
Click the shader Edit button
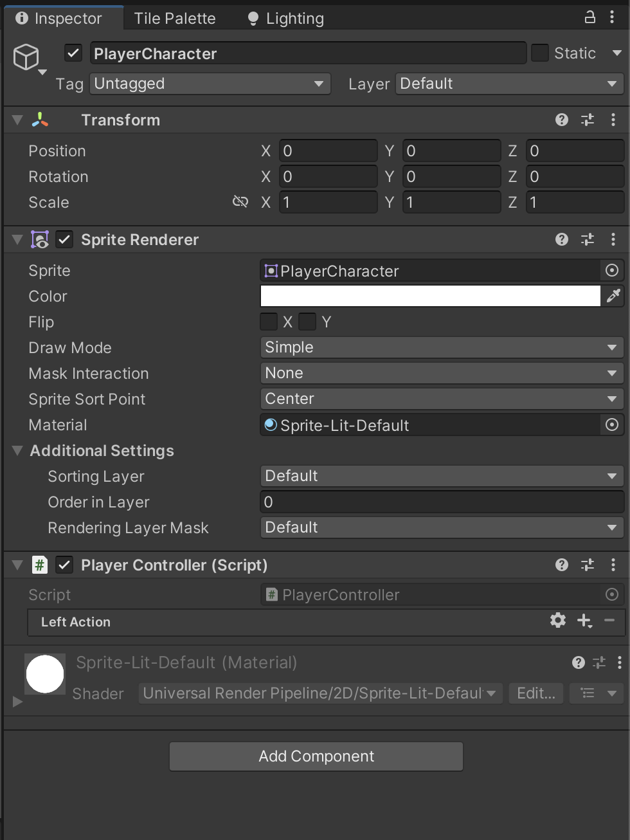click(535, 693)
